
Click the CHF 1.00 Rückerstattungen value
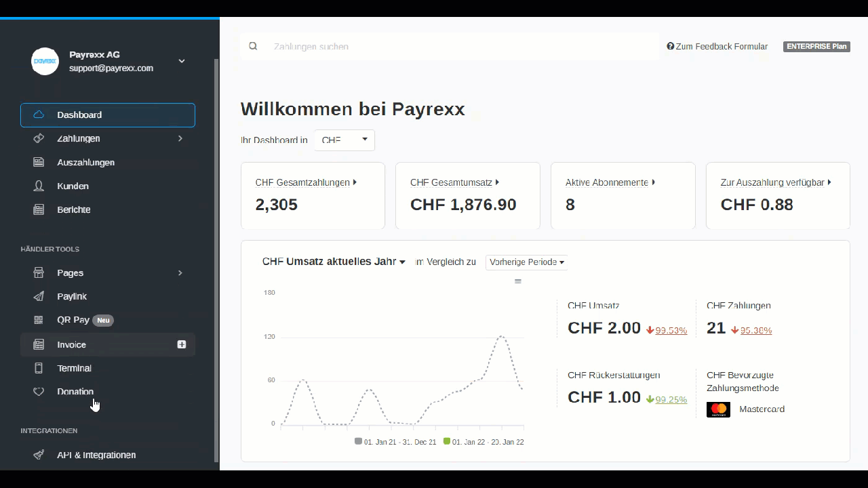click(x=604, y=397)
